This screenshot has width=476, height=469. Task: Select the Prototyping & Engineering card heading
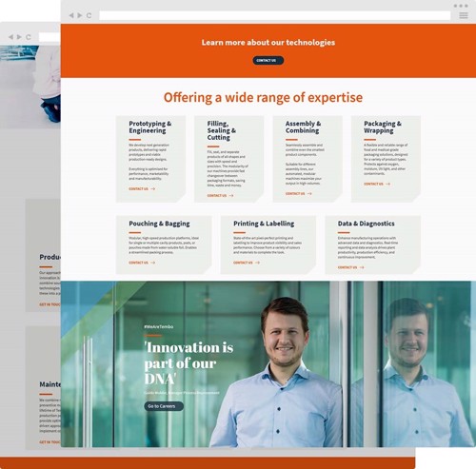tap(149, 127)
